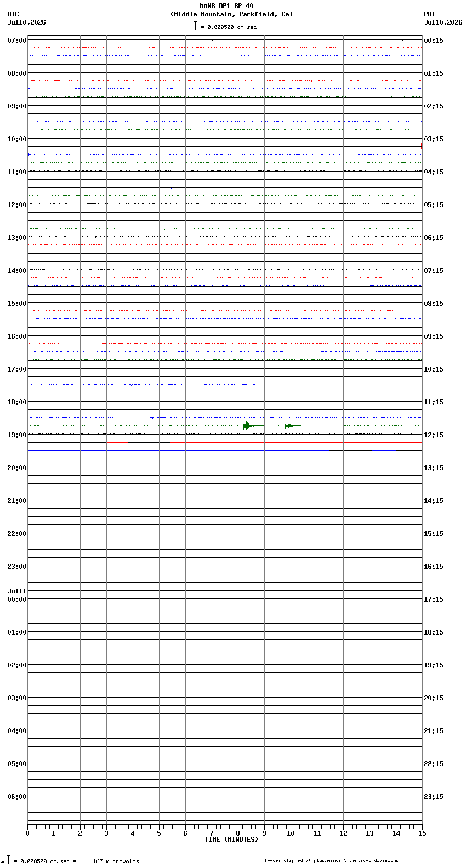Screen dimensions: 466x868
Task: Click the UTC time label '13:00'
Action: (17, 238)
